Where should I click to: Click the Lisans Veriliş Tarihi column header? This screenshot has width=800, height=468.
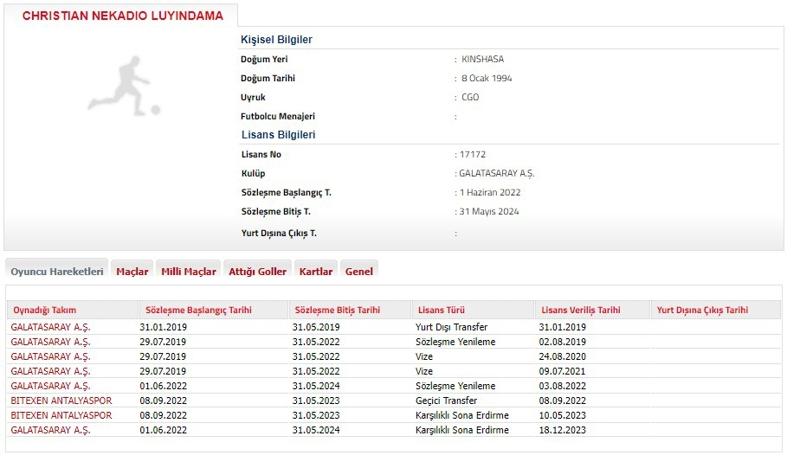[x=580, y=310]
